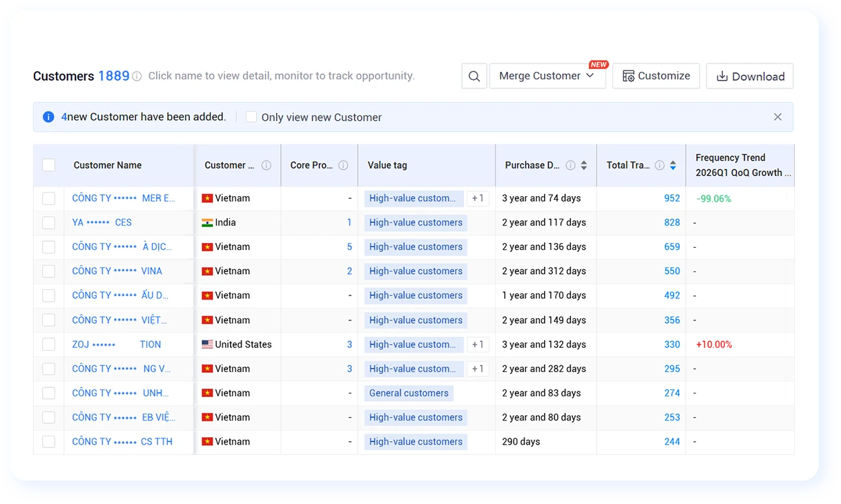Screen dimensions: 841x504
Task: Open customer CÔNG TY CS TTH details
Action: coord(122,441)
